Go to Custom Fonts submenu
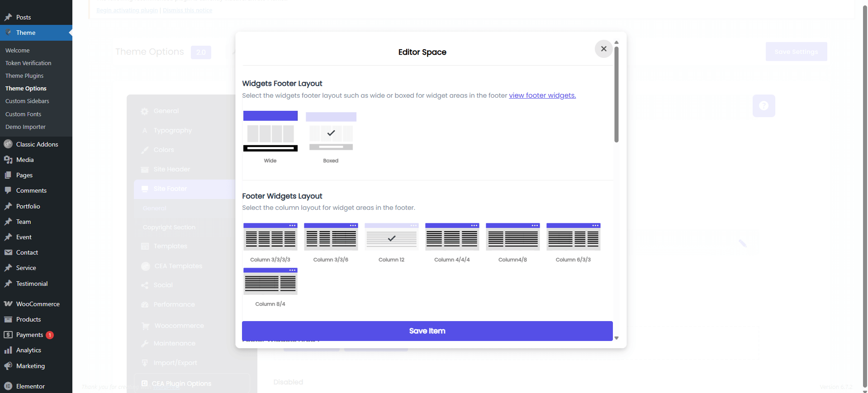This screenshot has width=868, height=393. click(23, 114)
